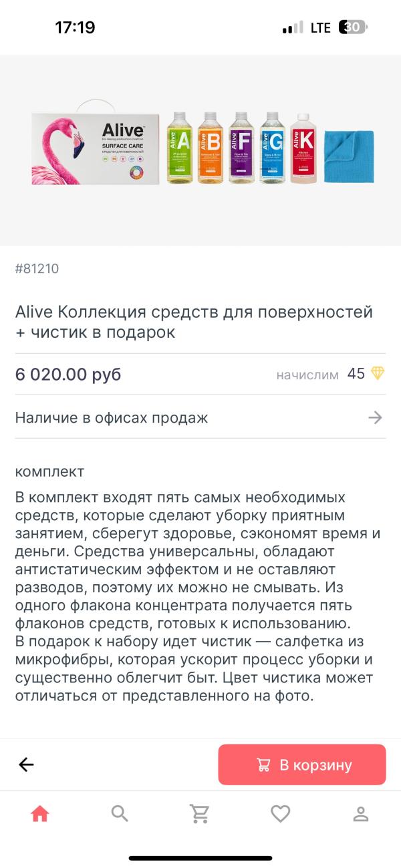The image size is (401, 868).
Task: Open the Profile icon in bottom navigation
Action: [360, 814]
